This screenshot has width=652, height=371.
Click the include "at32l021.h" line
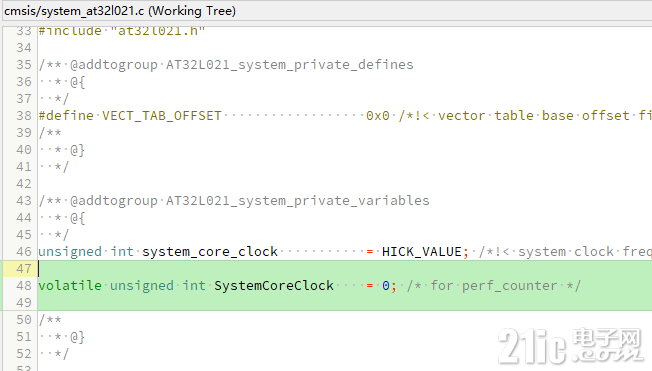tap(122, 31)
